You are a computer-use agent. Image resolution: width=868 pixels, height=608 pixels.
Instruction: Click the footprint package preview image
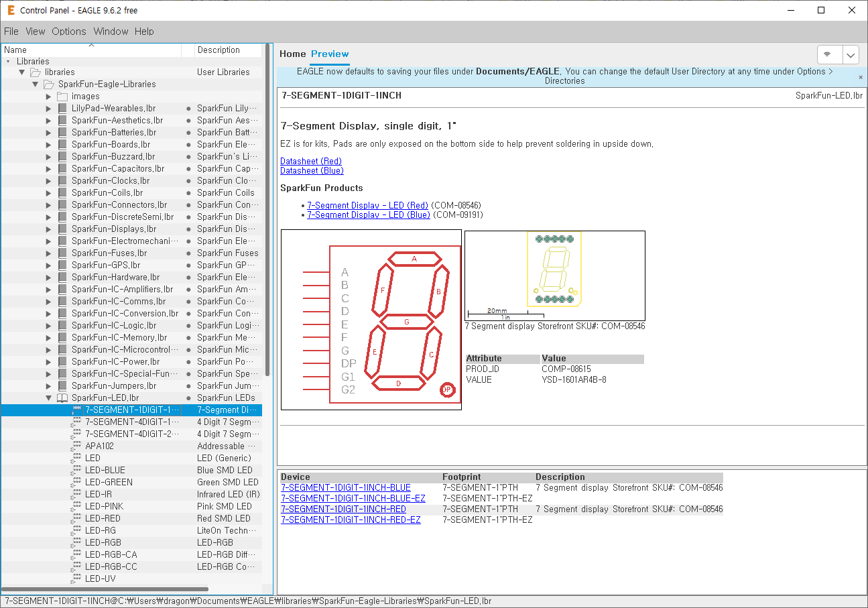(x=555, y=276)
